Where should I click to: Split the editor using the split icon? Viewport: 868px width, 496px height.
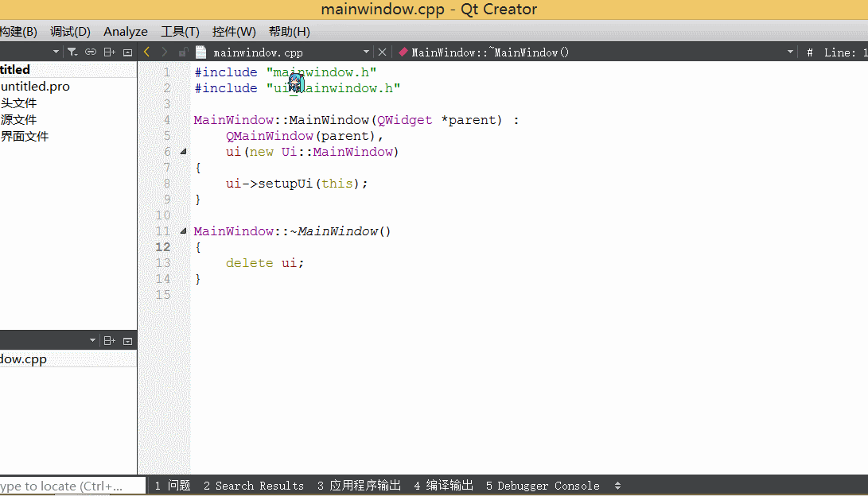pyautogui.click(x=109, y=51)
